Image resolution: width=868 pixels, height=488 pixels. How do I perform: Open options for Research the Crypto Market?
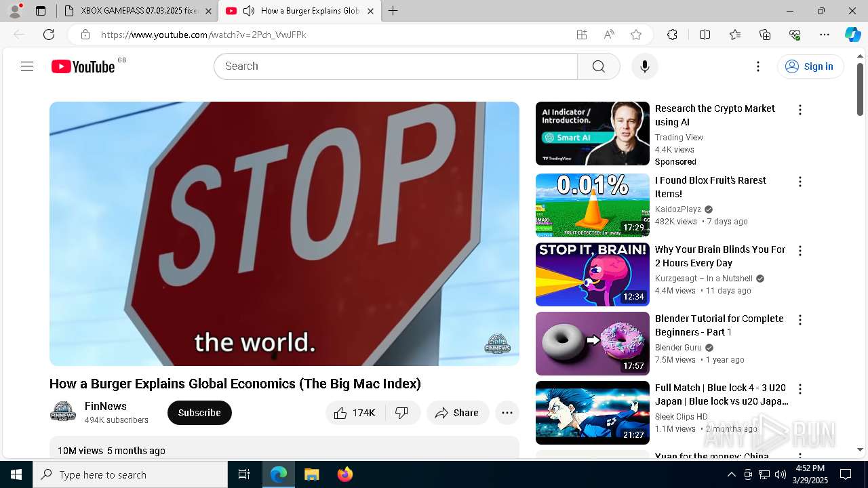click(x=800, y=110)
